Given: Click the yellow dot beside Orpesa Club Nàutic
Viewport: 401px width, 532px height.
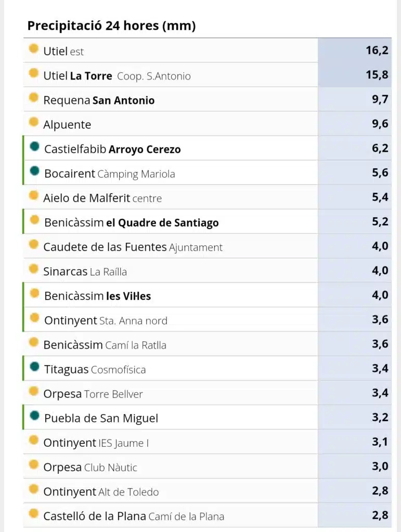Looking at the screenshot, I should (x=34, y=464).
